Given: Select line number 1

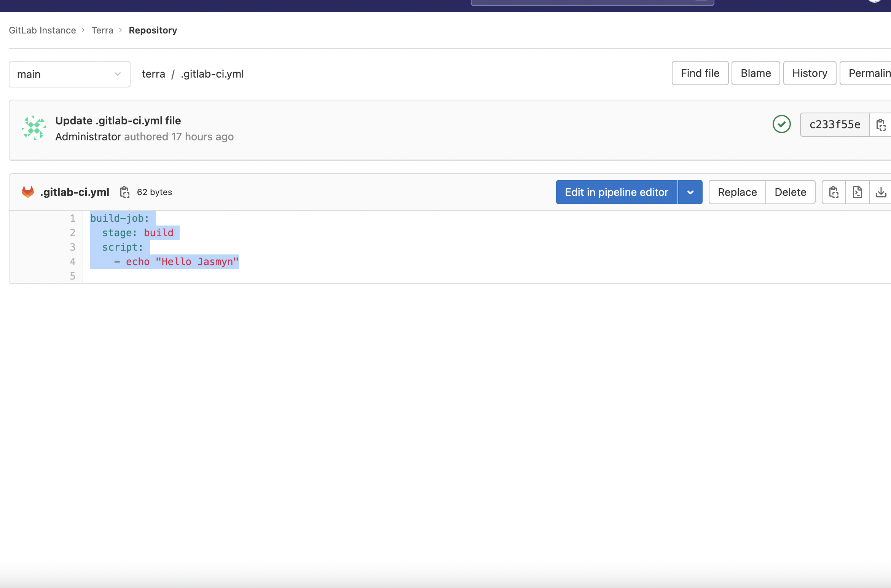Looking at the screenshot, I should coord(72,218).
